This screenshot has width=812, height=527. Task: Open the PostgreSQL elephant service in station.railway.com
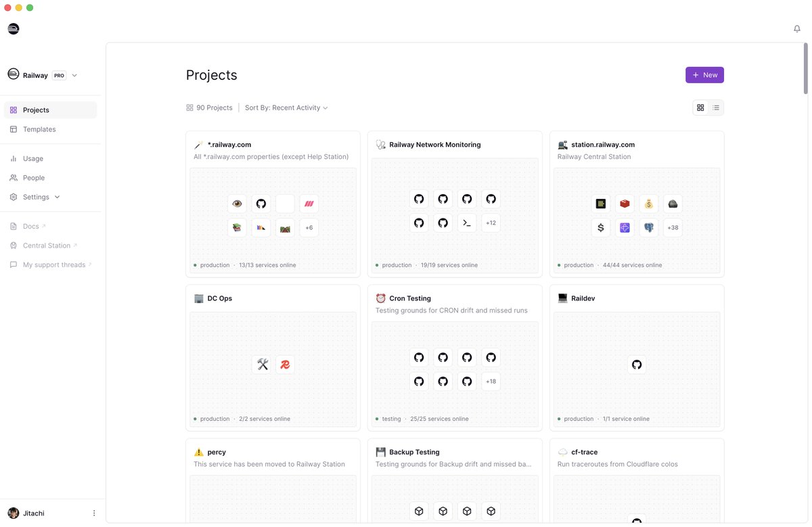649,228
